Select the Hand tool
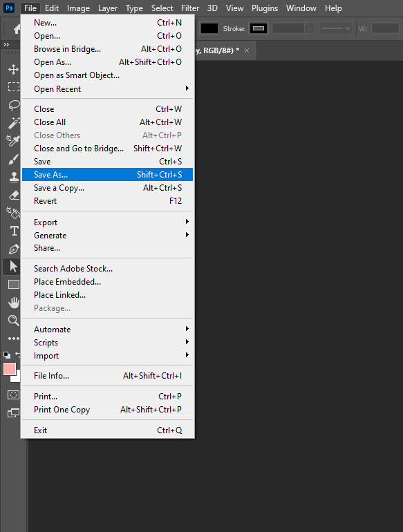This screenshot has height=532, width=403. click(14, 303)
